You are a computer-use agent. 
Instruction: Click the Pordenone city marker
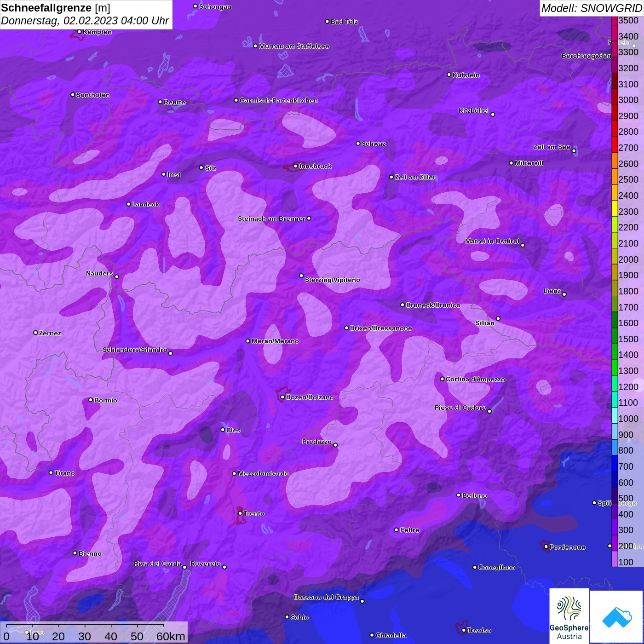point(546,547)
